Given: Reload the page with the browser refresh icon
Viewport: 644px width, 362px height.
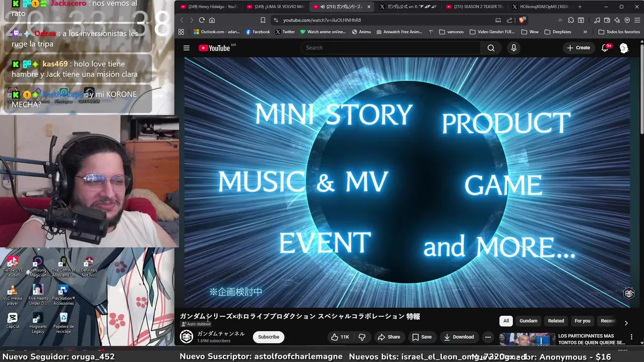Looking at the screenshot, I should pyautogui.click(x=202, y=20).
